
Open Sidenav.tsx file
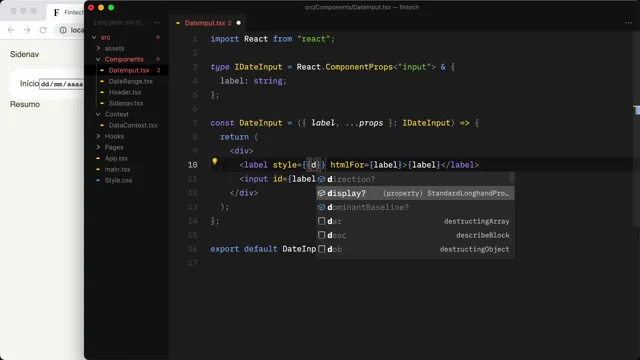127,103
